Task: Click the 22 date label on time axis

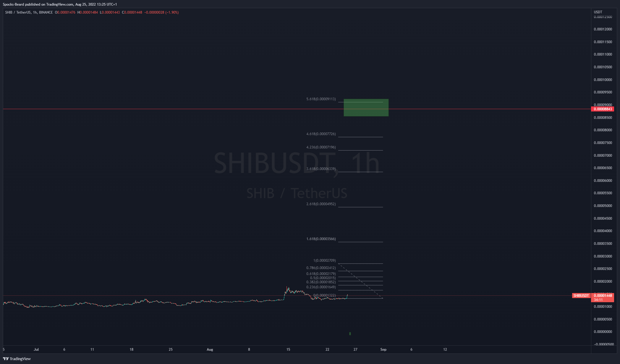Action: tap(327, 350)
